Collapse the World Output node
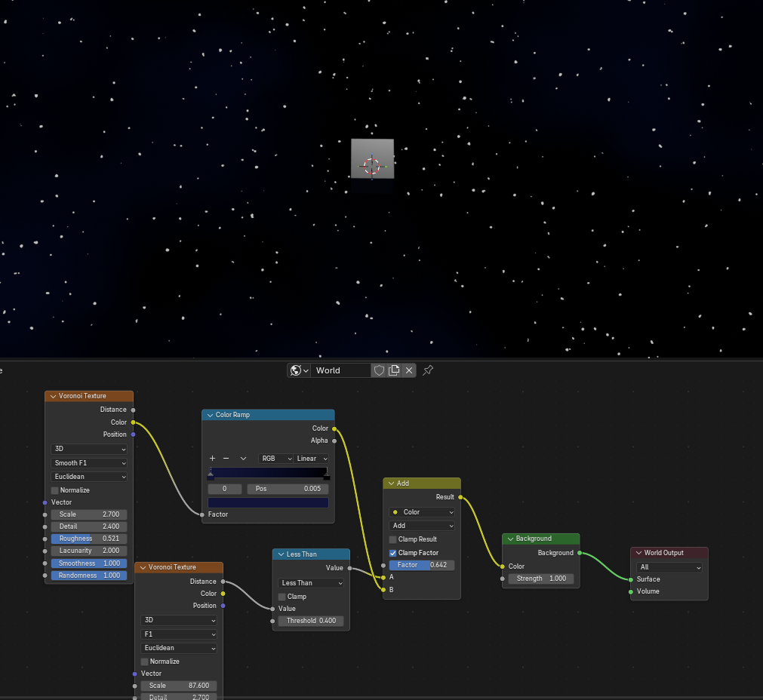 pyautogui.click(x=639, y=553)
